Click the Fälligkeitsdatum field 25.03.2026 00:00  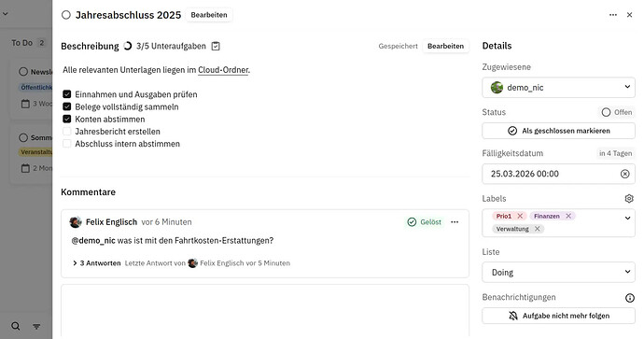558,174
